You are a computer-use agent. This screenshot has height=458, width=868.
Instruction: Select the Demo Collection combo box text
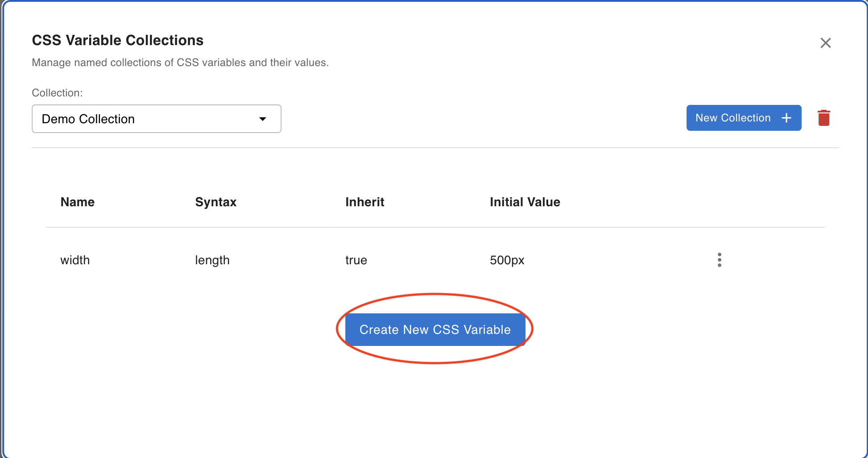click(88, 119)
